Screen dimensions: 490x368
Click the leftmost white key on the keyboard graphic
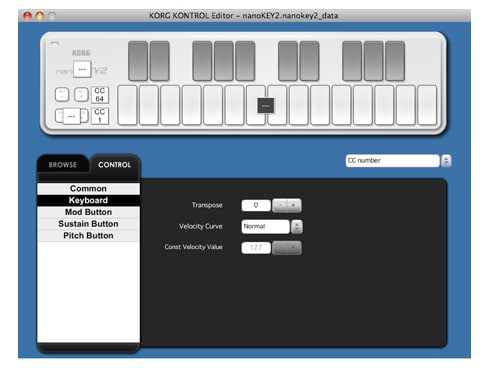coord(128,105)
